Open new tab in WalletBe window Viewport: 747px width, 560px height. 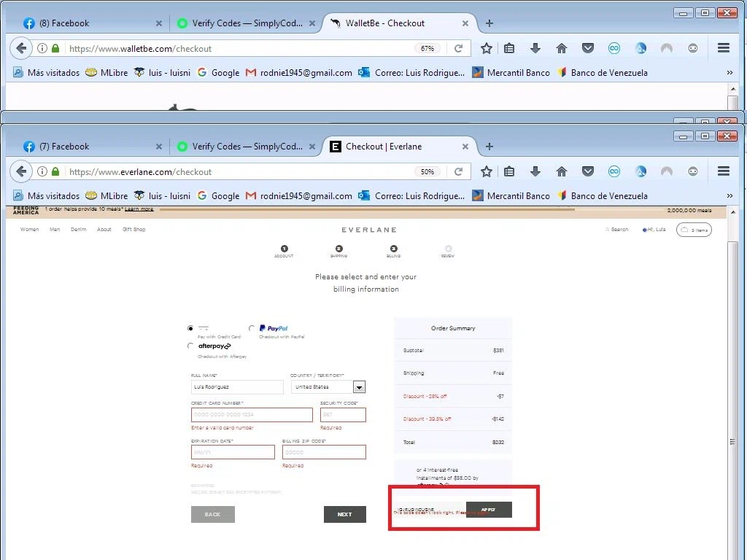click(x=489, y=23)
